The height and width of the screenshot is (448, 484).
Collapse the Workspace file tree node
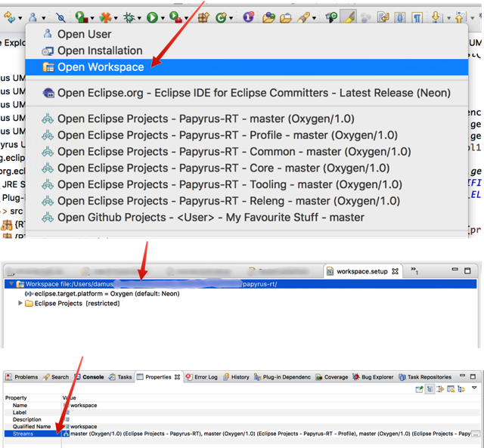[11, 283]
